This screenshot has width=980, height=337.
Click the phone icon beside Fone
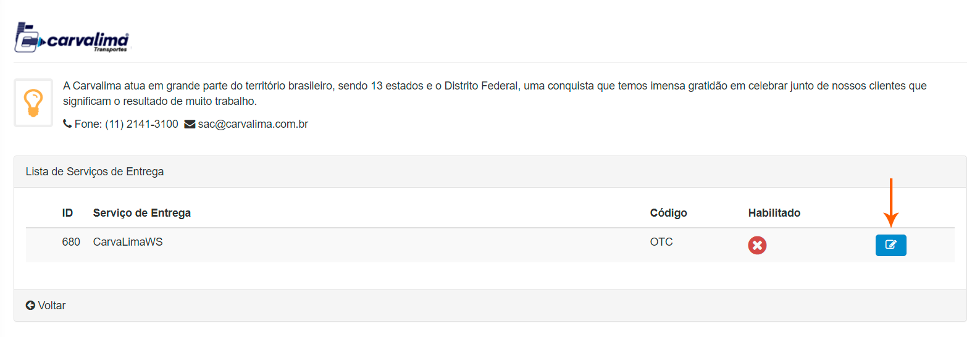(67, 124)
